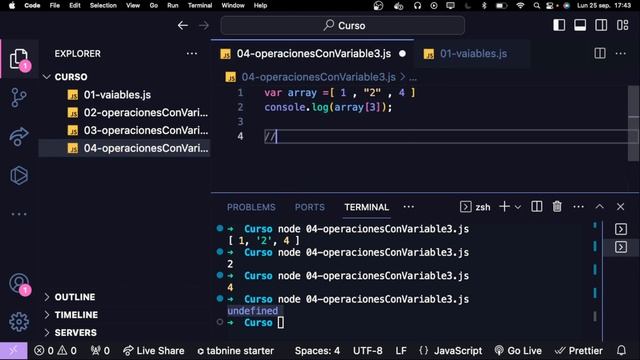Split the editor to the right

pos(600,53)
